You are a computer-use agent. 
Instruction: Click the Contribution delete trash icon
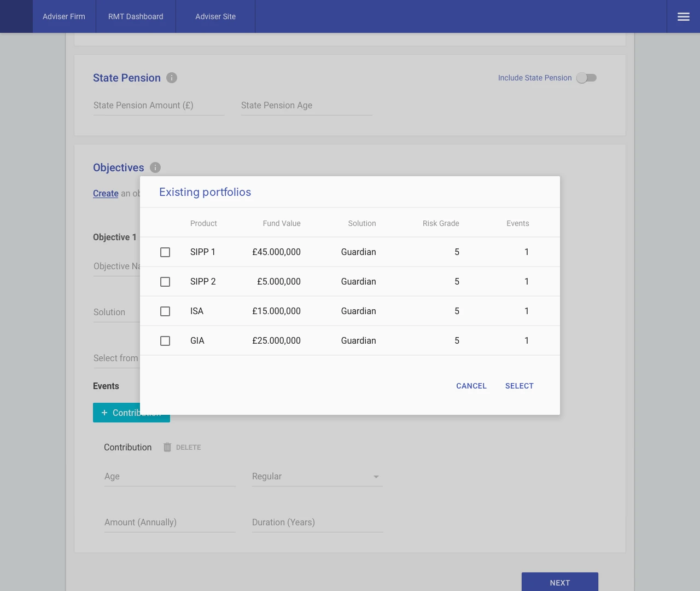pos(167,447)
